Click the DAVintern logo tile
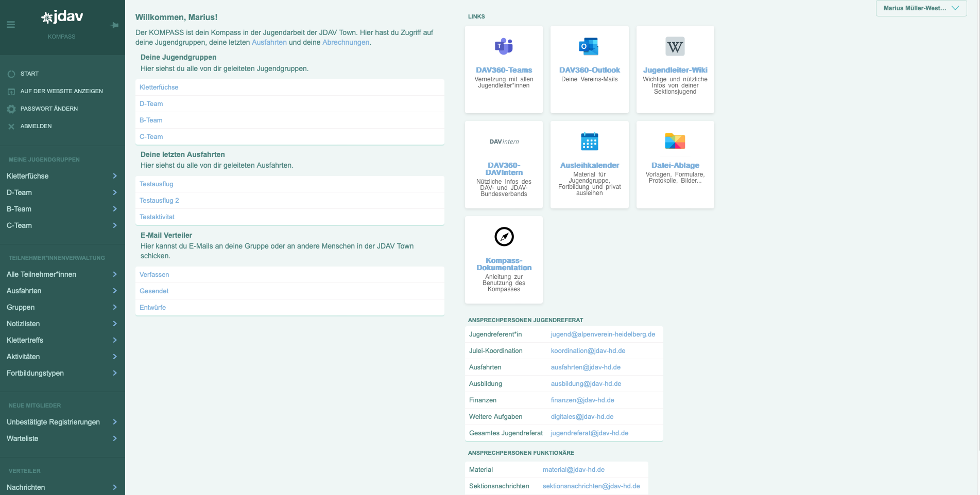Image resolution: width=980 pixels, height=495 pixels. [504, 142]
